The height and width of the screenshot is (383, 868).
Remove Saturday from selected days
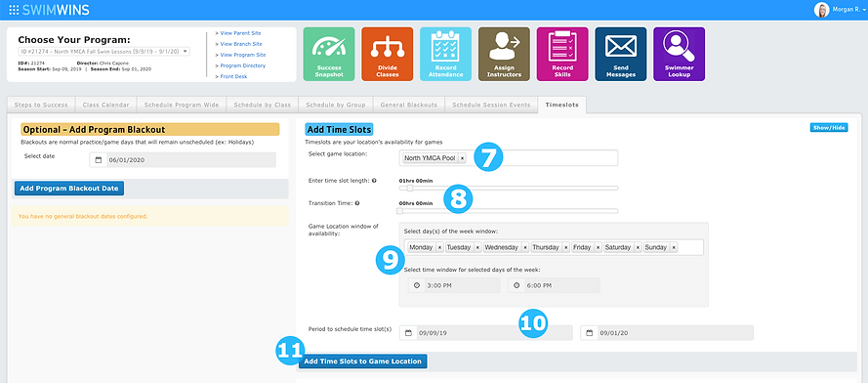coord(638,248)
